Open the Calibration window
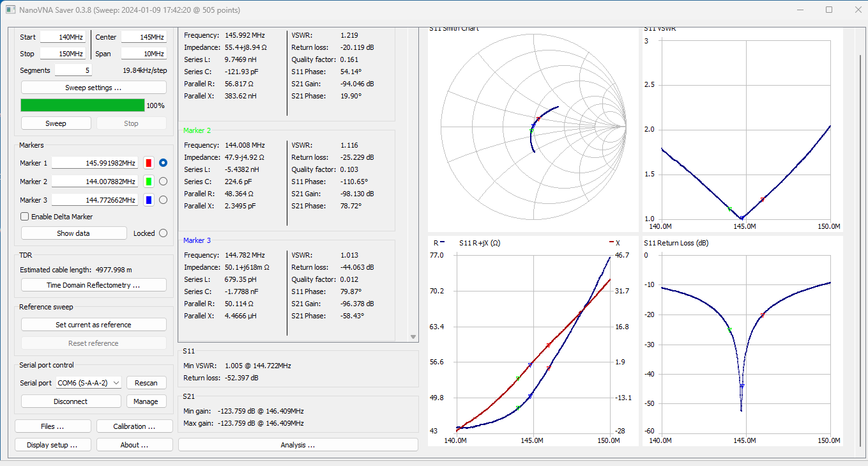 134,426
